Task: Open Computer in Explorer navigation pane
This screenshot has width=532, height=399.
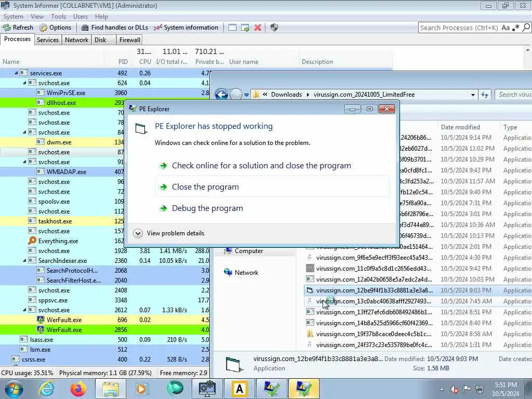Action: coord(249,251)
